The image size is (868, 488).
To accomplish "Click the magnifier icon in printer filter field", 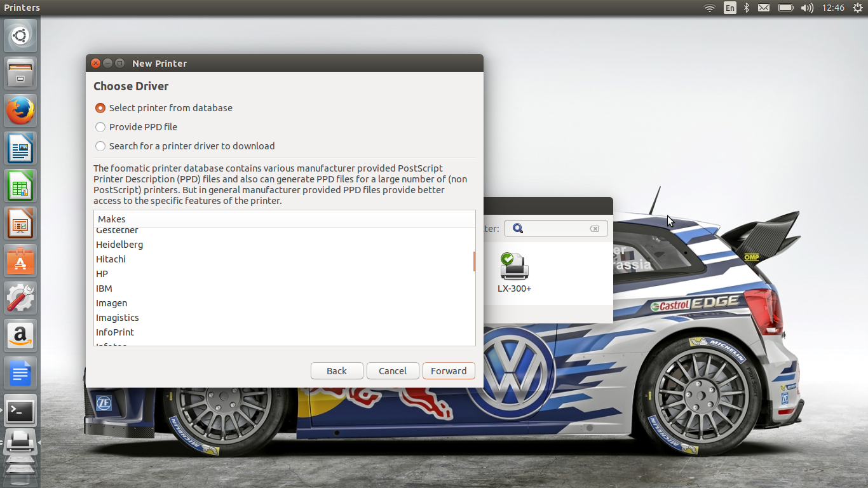I will click(x=518, y=229).
